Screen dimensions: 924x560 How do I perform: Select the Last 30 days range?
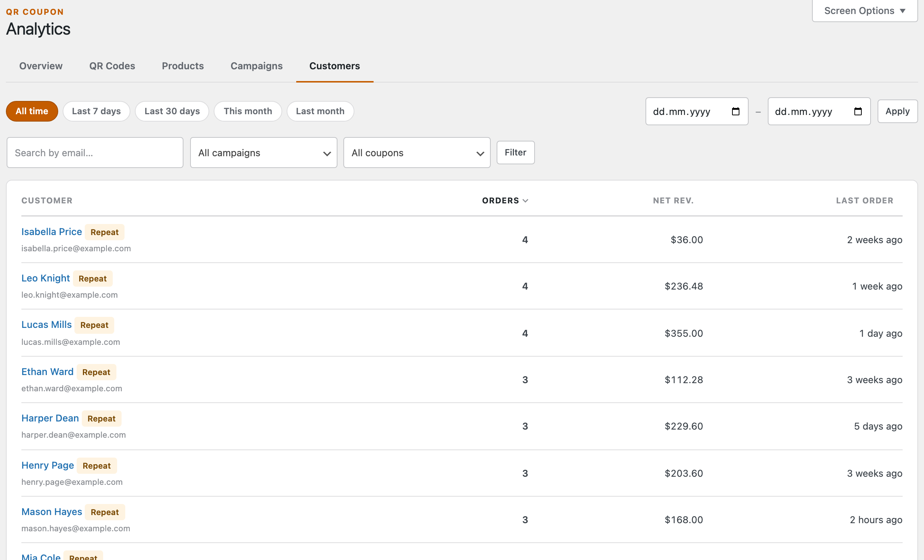pos(172,111)
